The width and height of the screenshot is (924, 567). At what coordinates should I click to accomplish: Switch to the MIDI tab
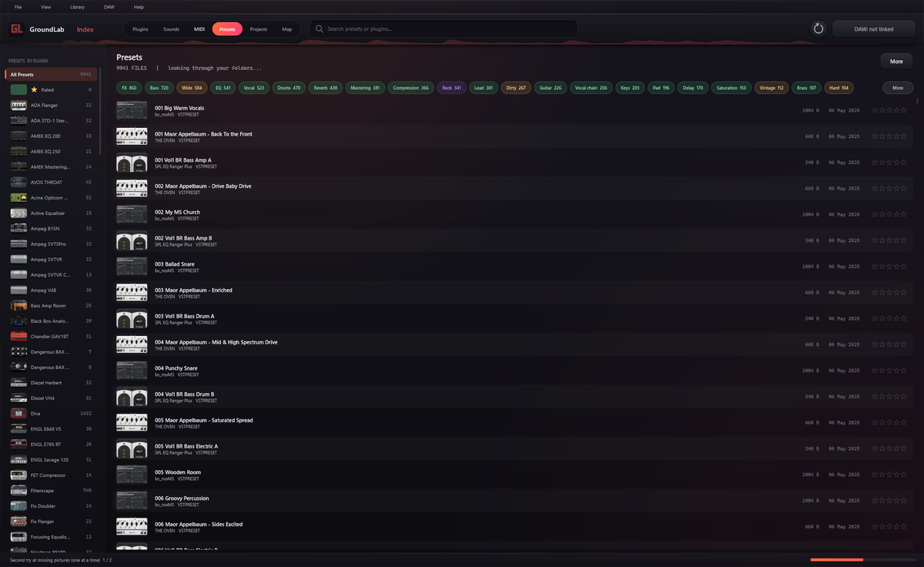pos(199,29)
